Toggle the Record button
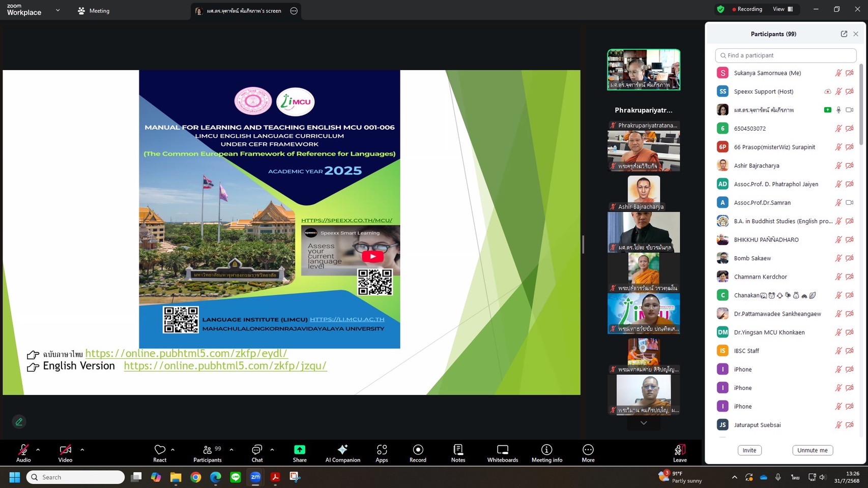 click(x=418, y=453)
